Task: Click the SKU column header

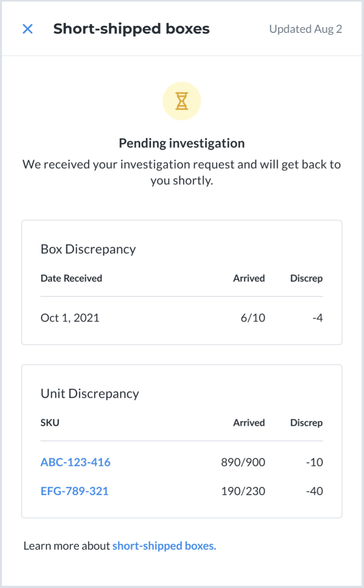Action: point(50,423)
